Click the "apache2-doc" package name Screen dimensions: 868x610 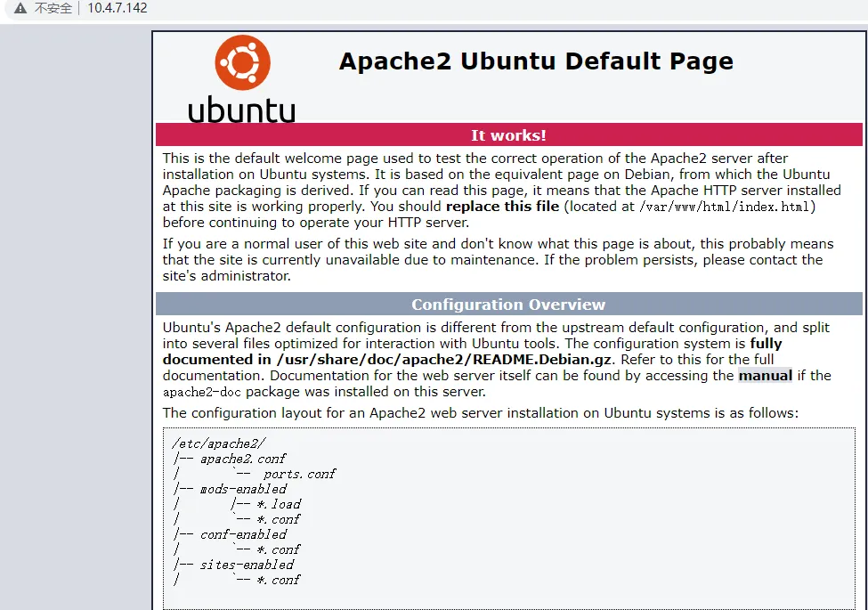(202, 393)
